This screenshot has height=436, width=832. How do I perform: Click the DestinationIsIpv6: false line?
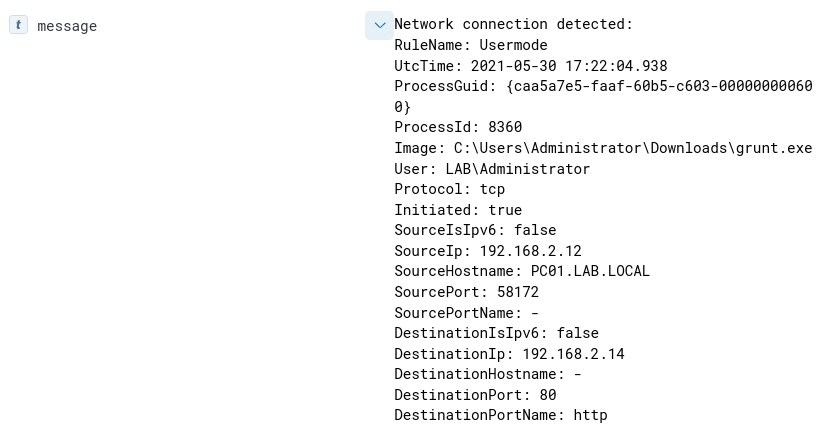tap(496, 333)
